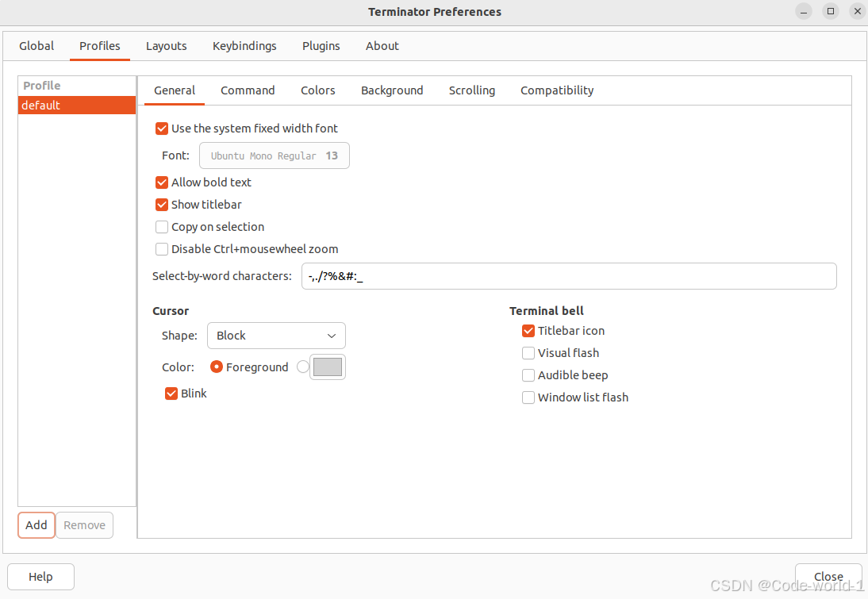
Task: Select the Foreground cursor color radio
Action: 217,367
